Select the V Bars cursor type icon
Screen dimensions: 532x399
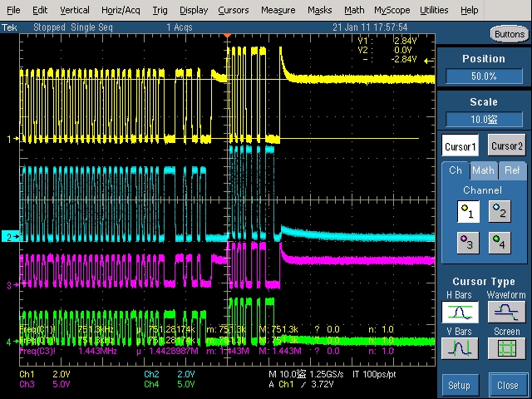coord(460,348)
